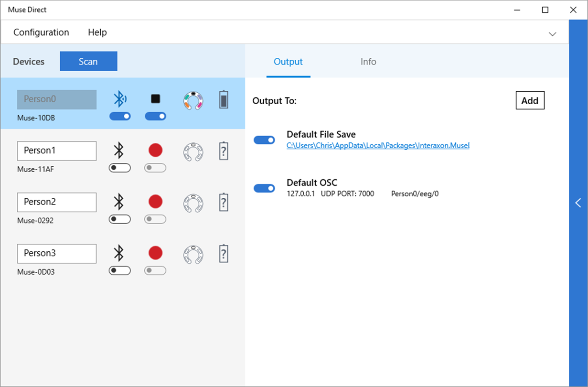The height and width of the screenshot is (387, 588).
Task: Stop recording with Person0's black square icon
Action: (x=156, y=99)
